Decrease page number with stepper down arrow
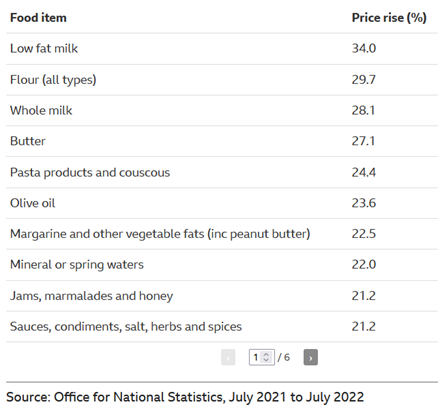This screenshot has height=409, width=438. (x=266, y=360)
